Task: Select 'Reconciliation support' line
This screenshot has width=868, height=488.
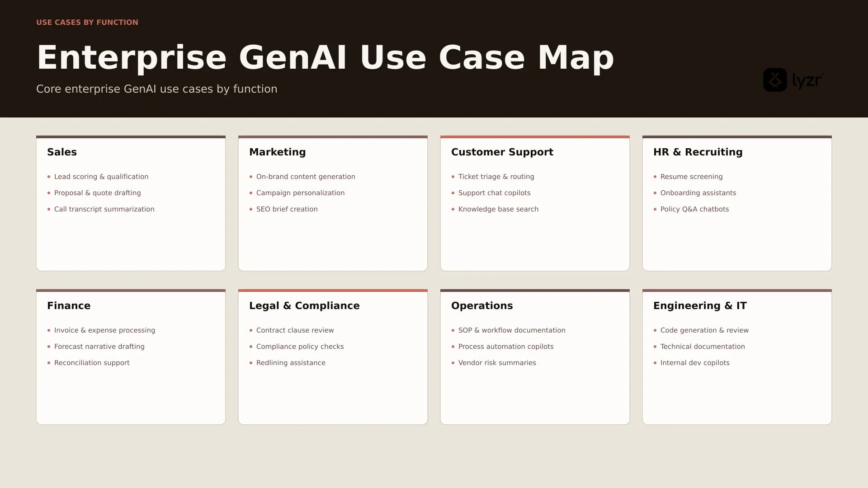Action: (x=92, y=363)
